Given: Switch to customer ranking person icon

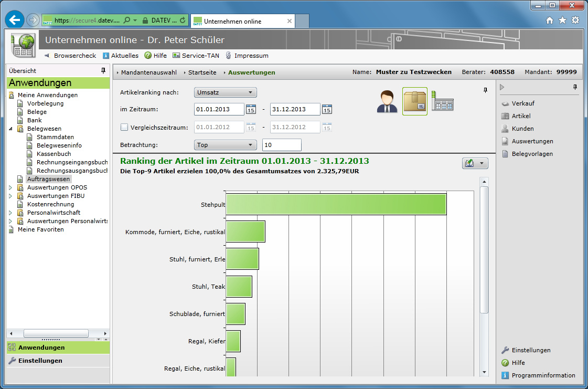Looking at the screenshot, I should tap(387, 101).
